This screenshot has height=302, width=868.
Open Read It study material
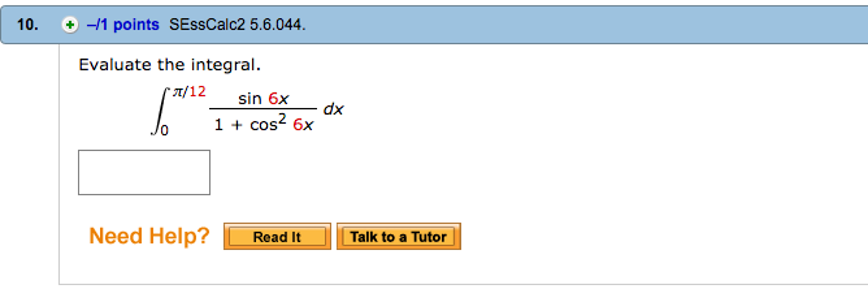click(x=277, y=237)
